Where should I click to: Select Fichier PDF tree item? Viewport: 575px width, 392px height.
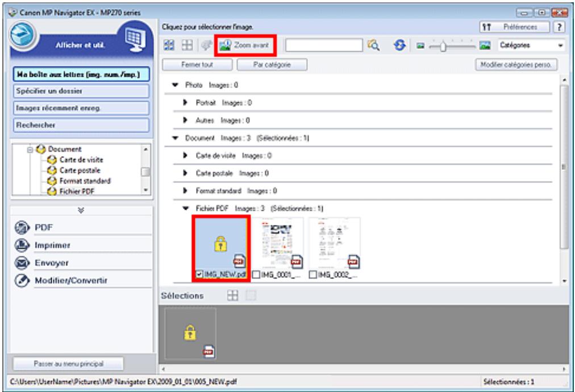77,191
